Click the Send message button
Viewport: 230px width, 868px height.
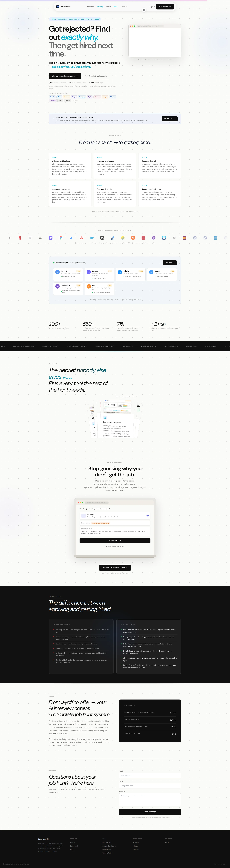coord(150,812)
